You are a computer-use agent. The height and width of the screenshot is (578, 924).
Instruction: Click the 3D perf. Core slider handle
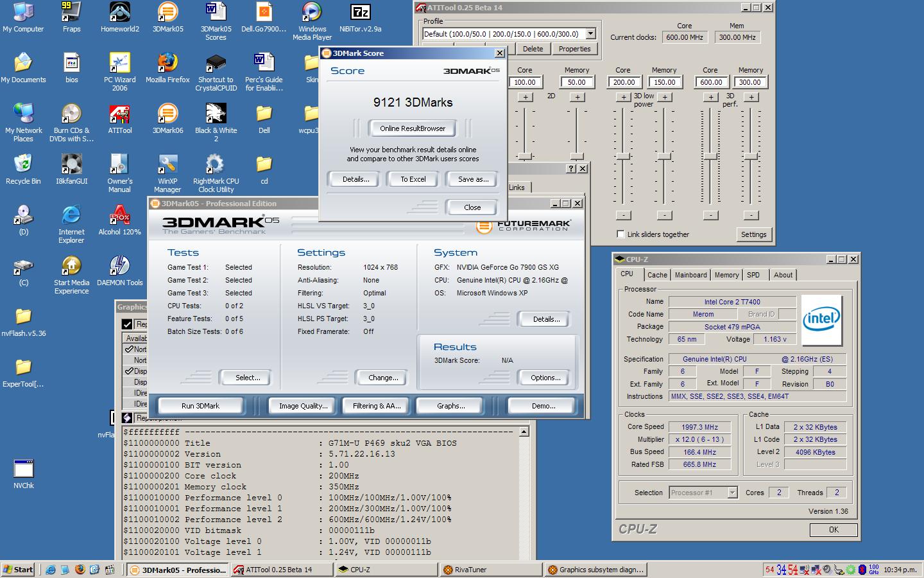710,156
